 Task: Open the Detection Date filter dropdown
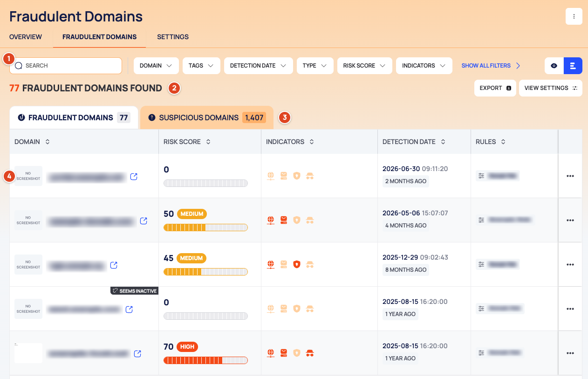(x=258, y=66)
